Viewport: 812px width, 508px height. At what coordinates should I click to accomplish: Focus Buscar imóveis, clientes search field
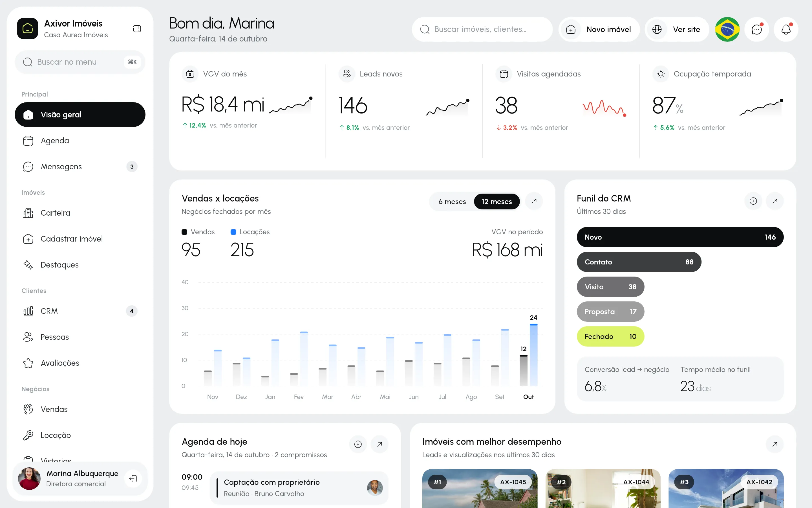coord(482,29)
